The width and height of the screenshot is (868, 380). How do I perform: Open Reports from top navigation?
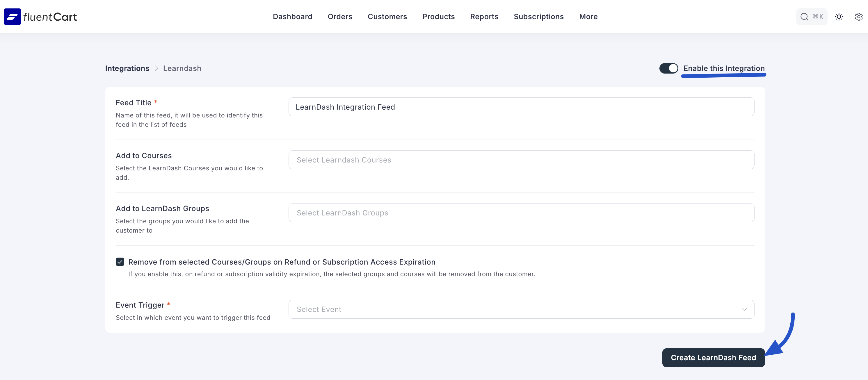coord(484,17)
